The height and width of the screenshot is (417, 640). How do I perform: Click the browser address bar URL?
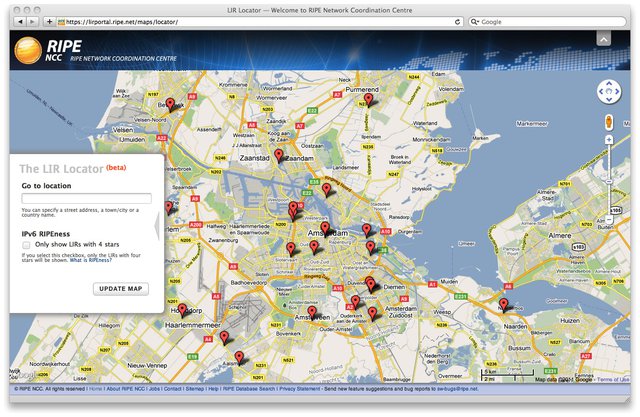[122, 22]
